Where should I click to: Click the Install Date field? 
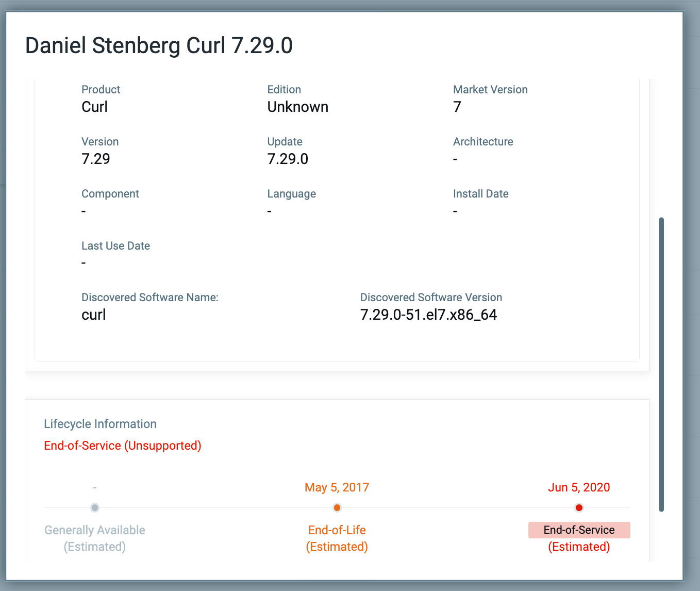[455, 210]
